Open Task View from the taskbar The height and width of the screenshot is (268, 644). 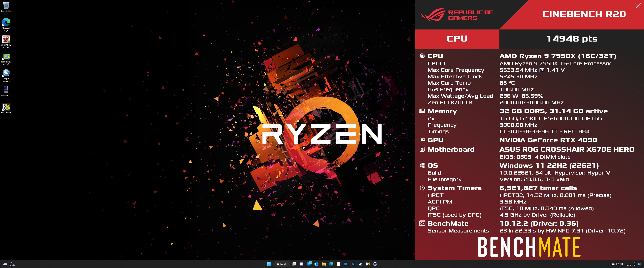294,264
